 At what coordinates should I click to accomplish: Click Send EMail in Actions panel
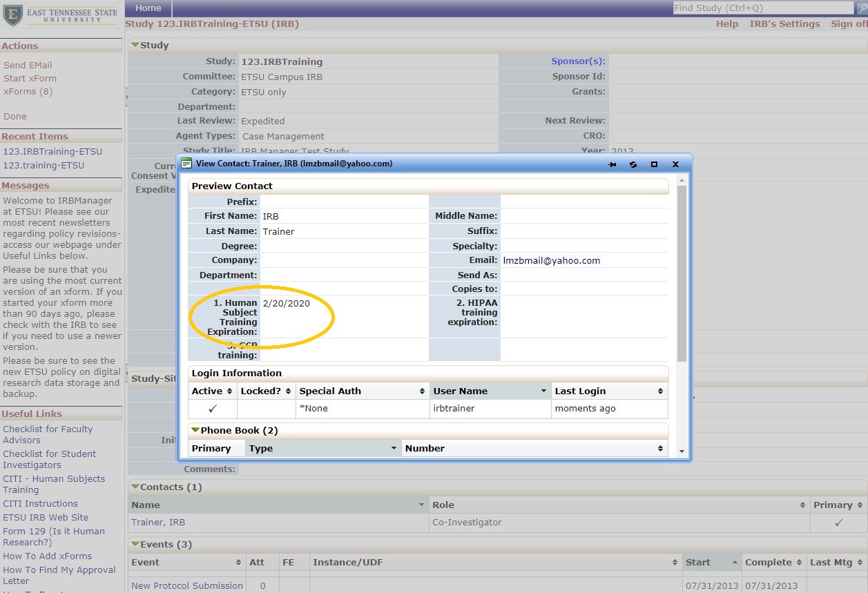point(28,65)
